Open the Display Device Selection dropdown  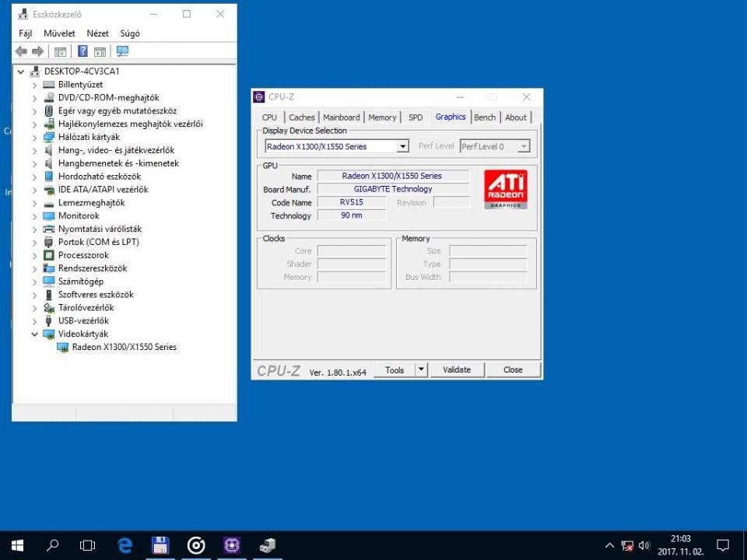pos(403,146)
